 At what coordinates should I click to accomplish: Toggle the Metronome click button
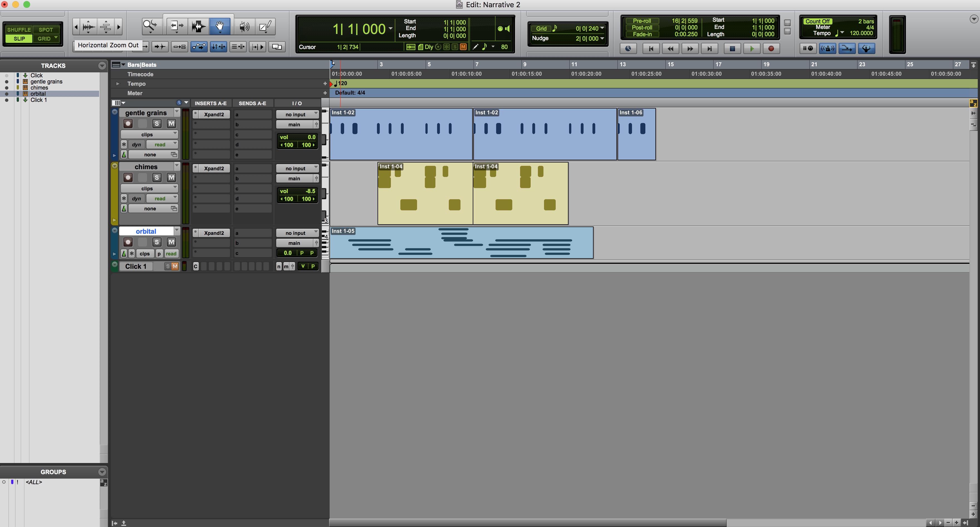(827, 48)
